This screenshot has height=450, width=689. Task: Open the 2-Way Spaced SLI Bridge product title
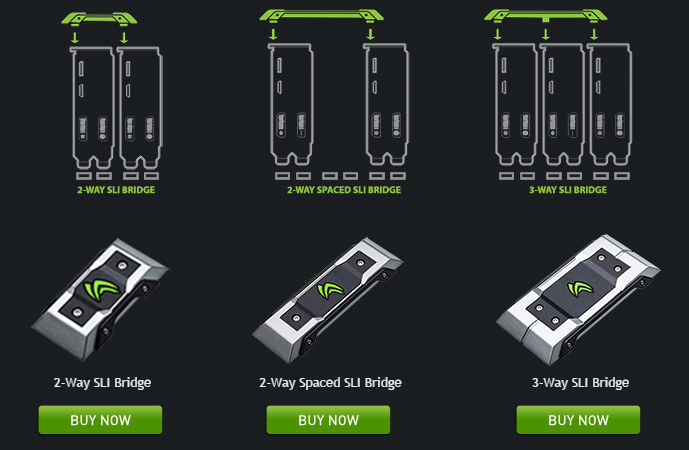[x=330, y=383]
